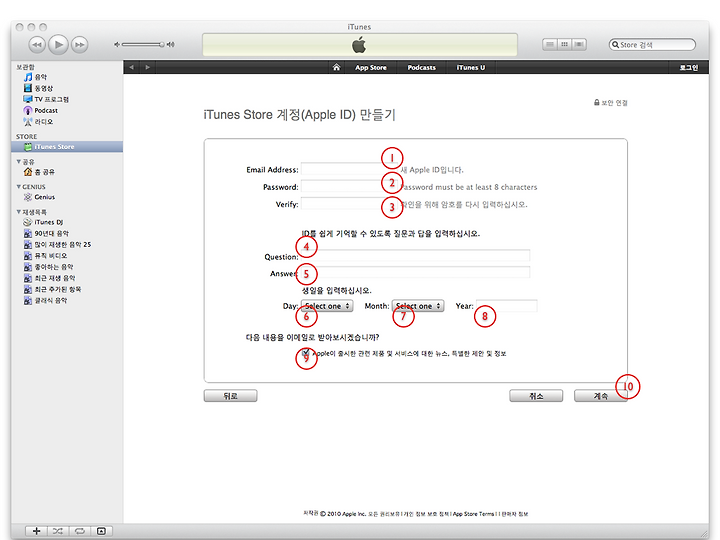Toggle the Apple news email checkbox
This screenshot has width=720, height=540.
pyautogui.click(x=306, y=353)
